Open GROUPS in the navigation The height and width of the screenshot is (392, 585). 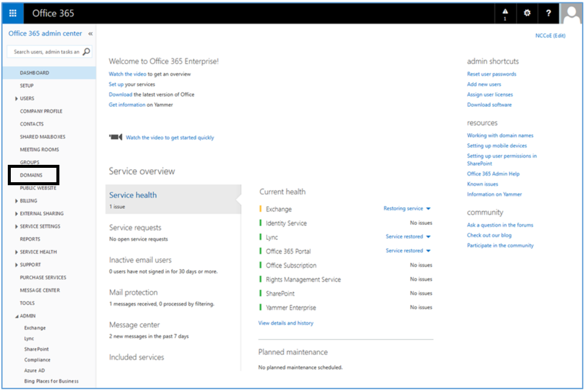pos(29,162)
